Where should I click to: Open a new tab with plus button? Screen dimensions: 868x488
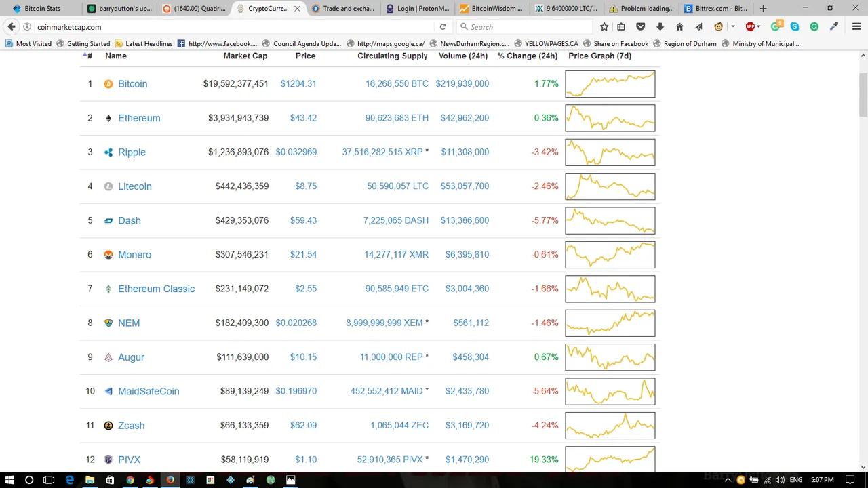pyautogui.click(x=763, y=9)
